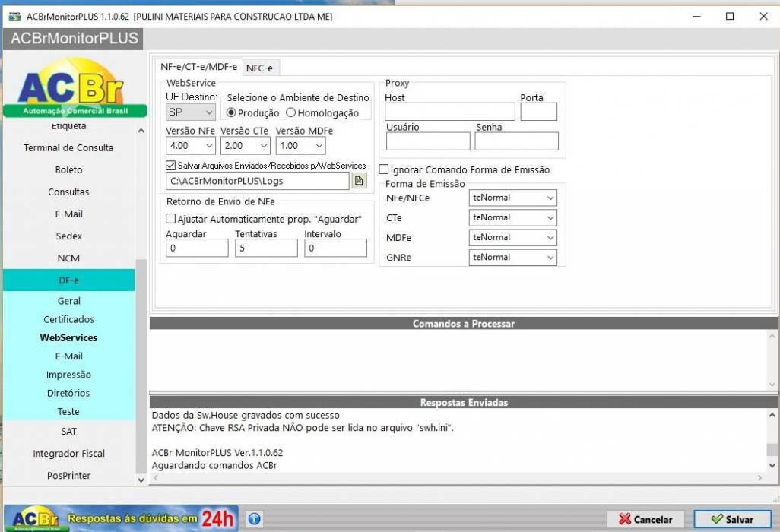This screenshot has height=532, width=780.
Task: Open NFe/NFCe forma de emissão dropdown
Action: tap(513, 198)
